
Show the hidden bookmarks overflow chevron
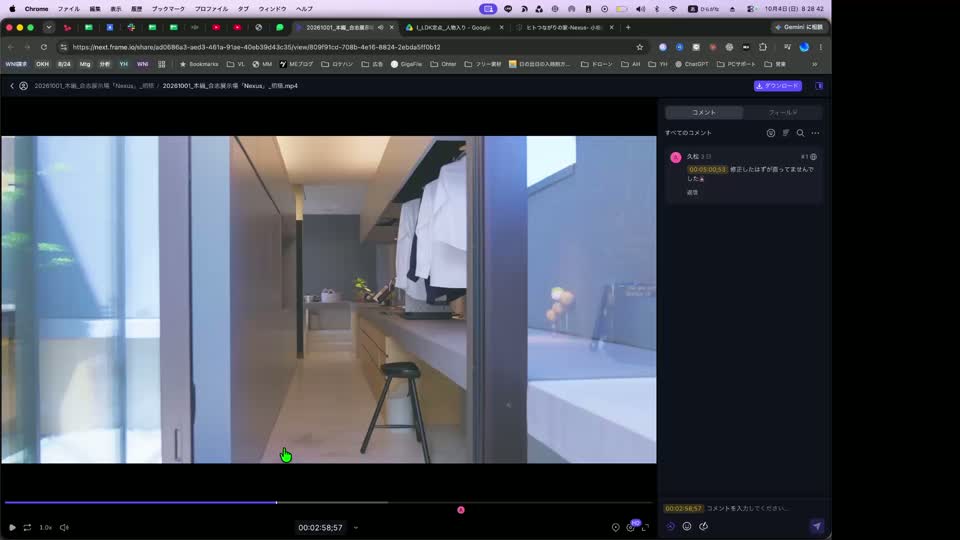815,64
